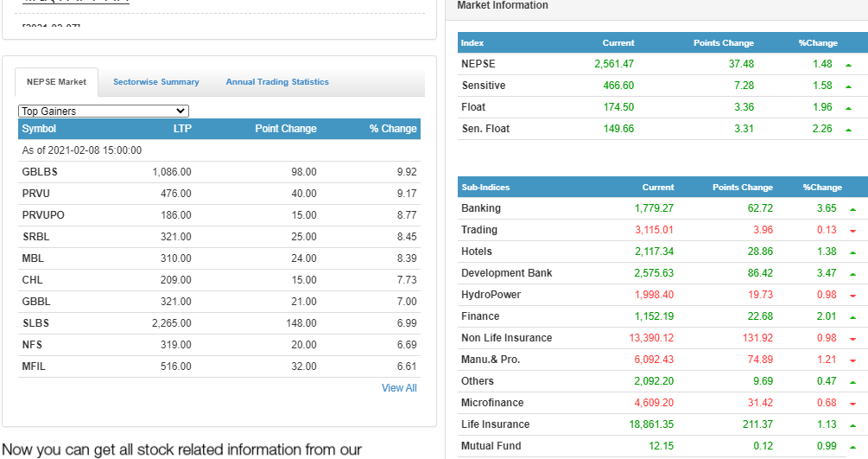Click the Life Insurance sub-index name

496,424
